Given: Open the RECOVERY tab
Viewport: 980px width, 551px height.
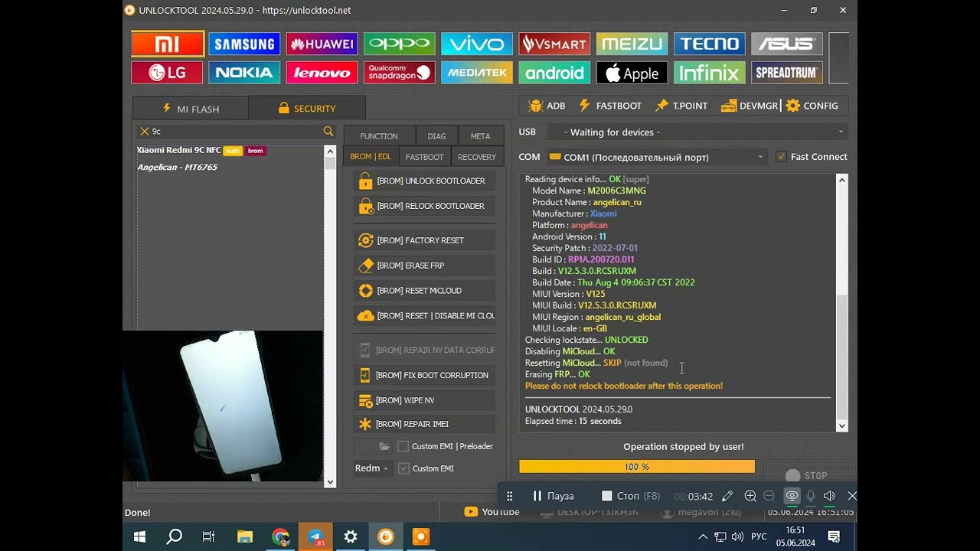Looking at the screenshot, I should pyautogui.click(x=477, y=157).
